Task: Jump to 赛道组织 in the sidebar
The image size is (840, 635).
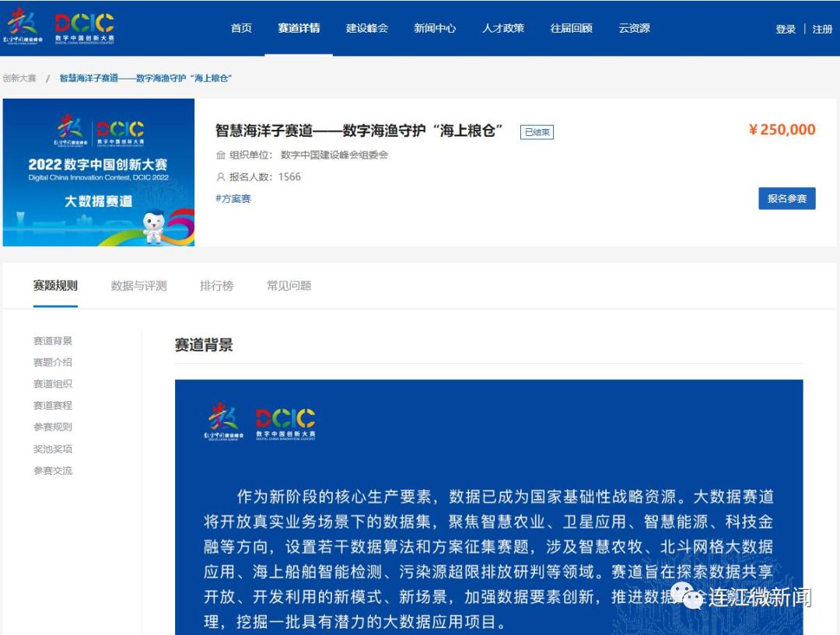Action: point(53,384)
